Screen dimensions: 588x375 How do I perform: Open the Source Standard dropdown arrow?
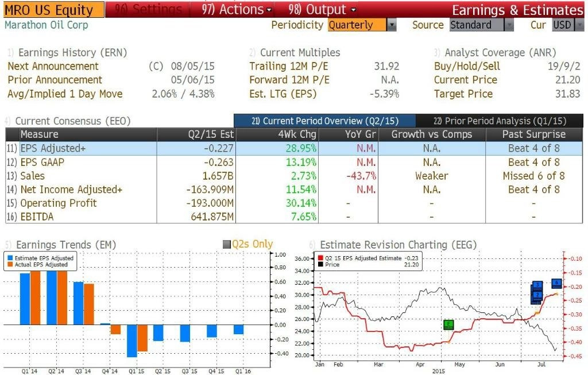click(509, 25)
